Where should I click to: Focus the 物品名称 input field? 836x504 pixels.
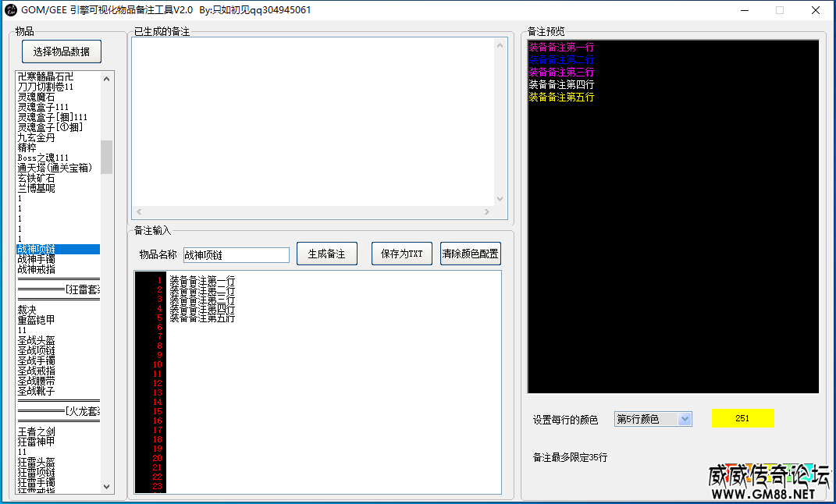[x=237, y=255]
